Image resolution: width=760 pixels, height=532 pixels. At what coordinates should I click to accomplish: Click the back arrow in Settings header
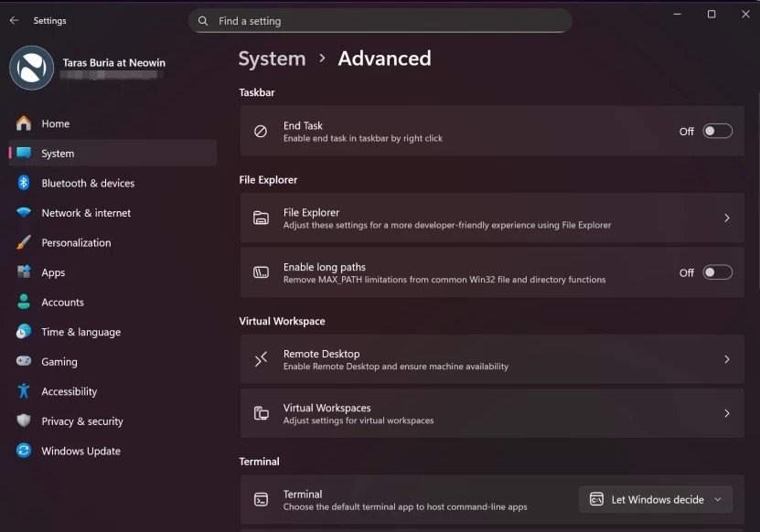click(14, 20)
